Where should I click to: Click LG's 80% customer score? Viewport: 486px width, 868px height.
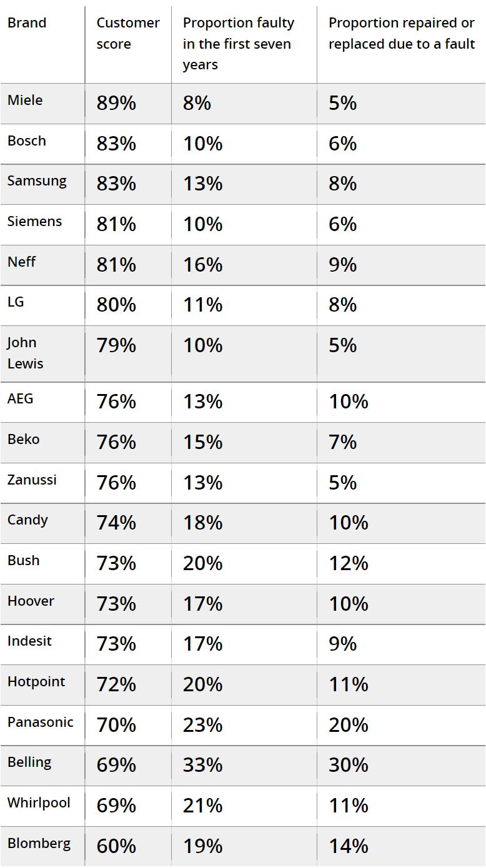click(116, 305)
